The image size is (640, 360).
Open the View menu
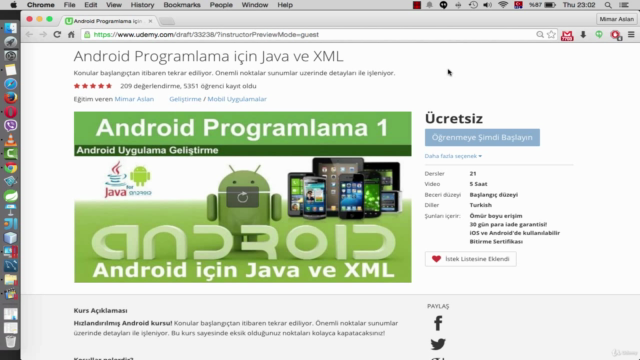(114, 5)
